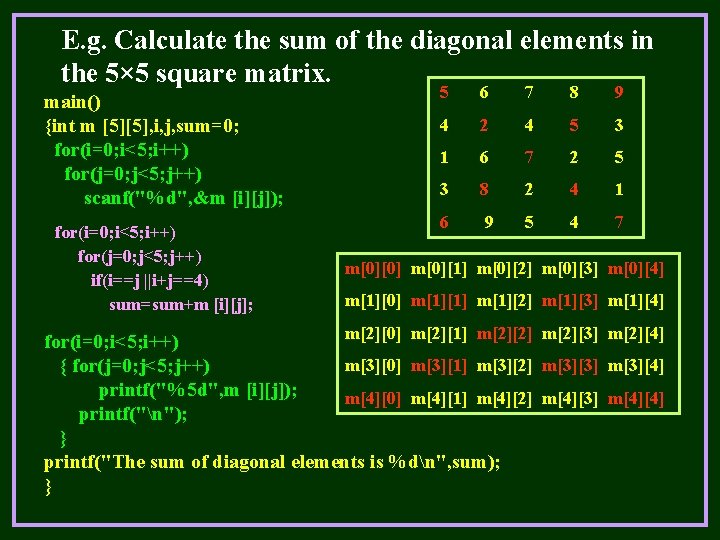Click the m[4][1] entry
The width and height of the screenshot is (720, 540).
click(x=439, y=399)
